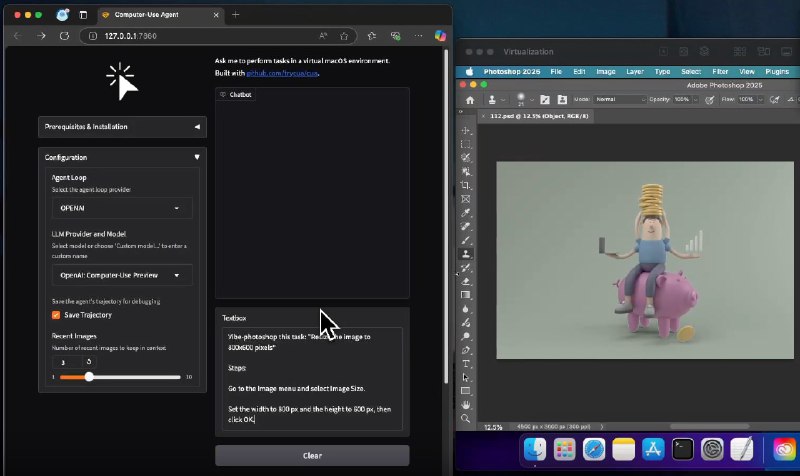Expand Prerequisites & Installation section
Viewport: 800px width, 476px height.
(122, 127)
